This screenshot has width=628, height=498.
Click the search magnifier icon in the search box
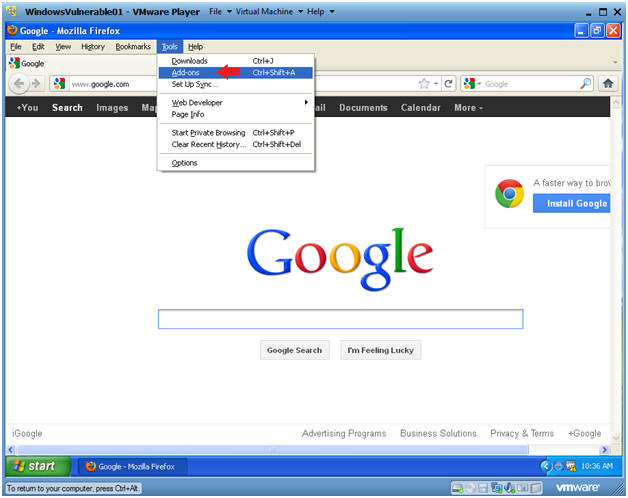[585, 83]
